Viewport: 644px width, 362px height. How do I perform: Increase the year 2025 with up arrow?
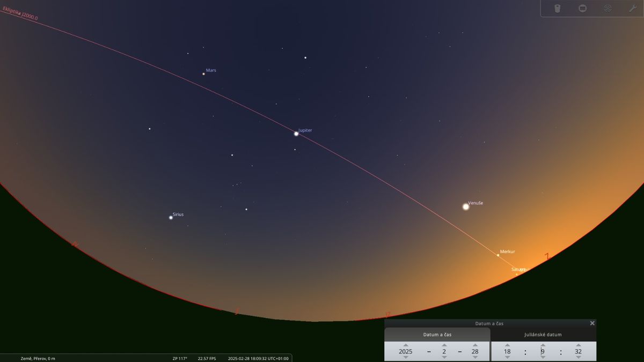pyautogui.click(x=406, y=345)
